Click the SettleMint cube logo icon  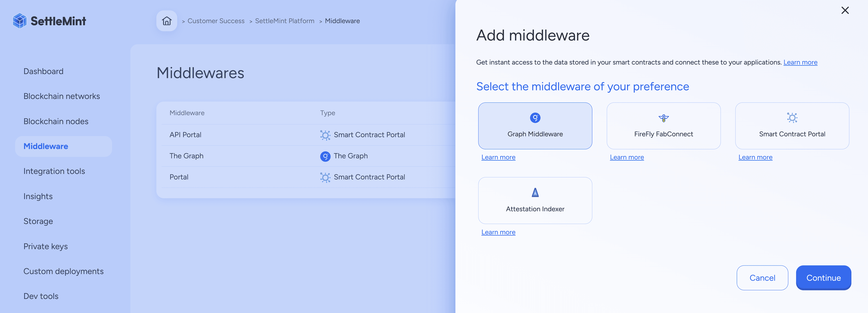[19, 21]
